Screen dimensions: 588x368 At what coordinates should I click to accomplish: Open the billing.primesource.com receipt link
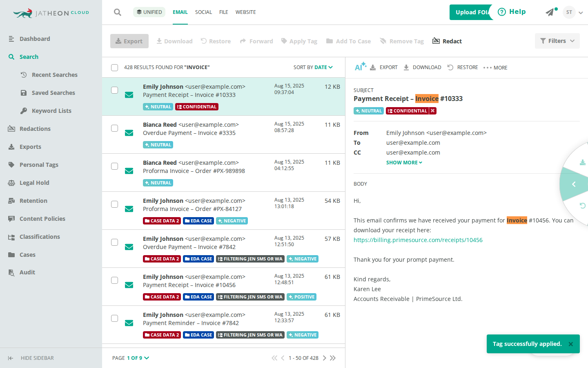click(418, 240)
